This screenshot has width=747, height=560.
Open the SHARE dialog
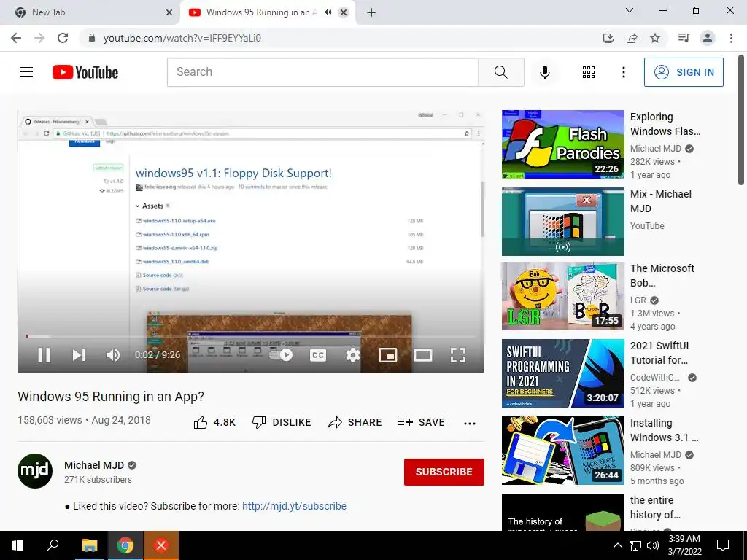[x=355, y=422]
